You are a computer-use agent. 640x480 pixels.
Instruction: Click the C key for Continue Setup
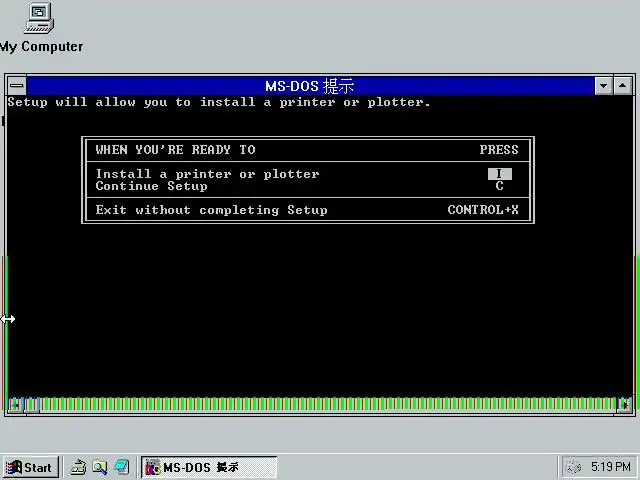coord(500,186)
